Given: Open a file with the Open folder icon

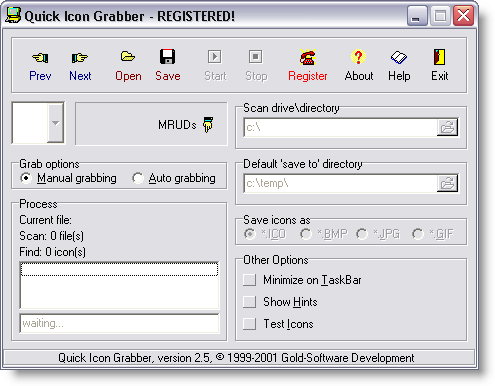Looking at the screenshot, I should pos(128,56).
